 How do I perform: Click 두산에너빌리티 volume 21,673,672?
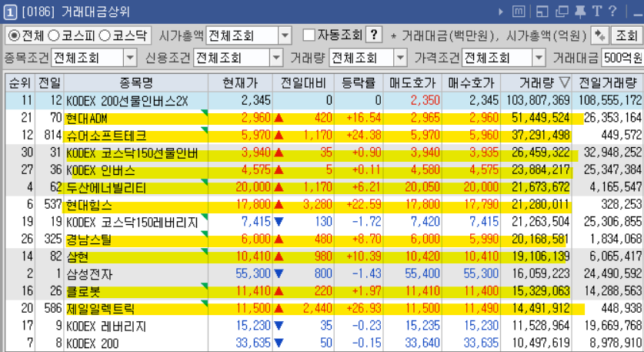point(540,186)
